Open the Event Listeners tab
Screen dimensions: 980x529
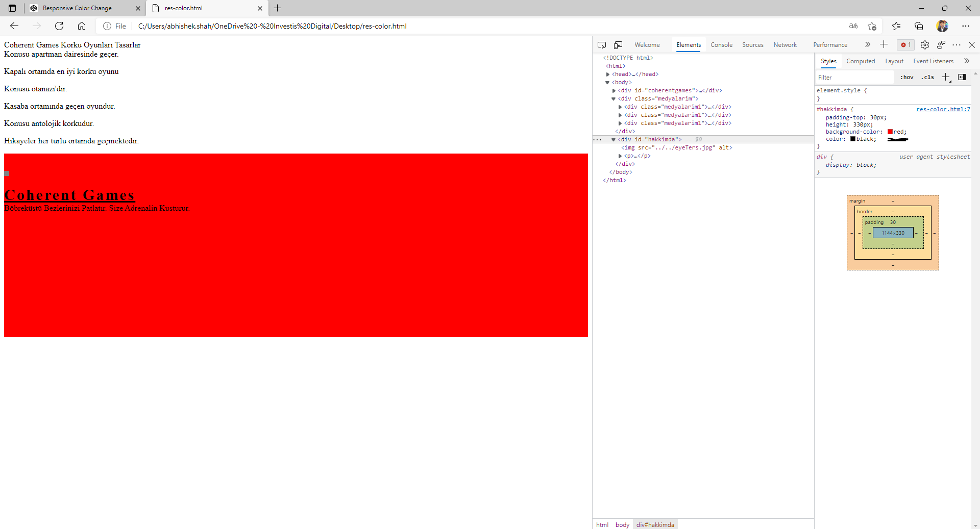(933, 61)
